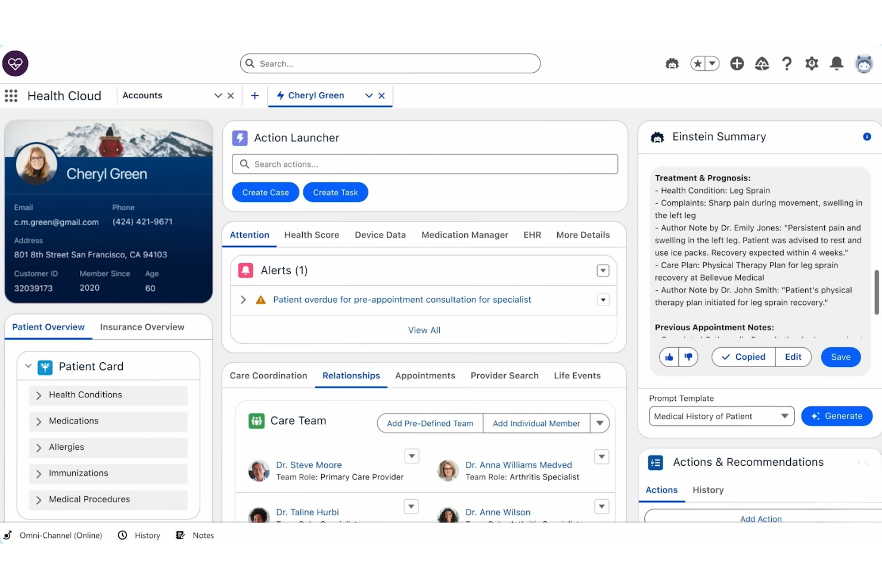Viewport: 882px width, 588px height.
Task: Open the More Details tab
Action: [x=583, y=235]
